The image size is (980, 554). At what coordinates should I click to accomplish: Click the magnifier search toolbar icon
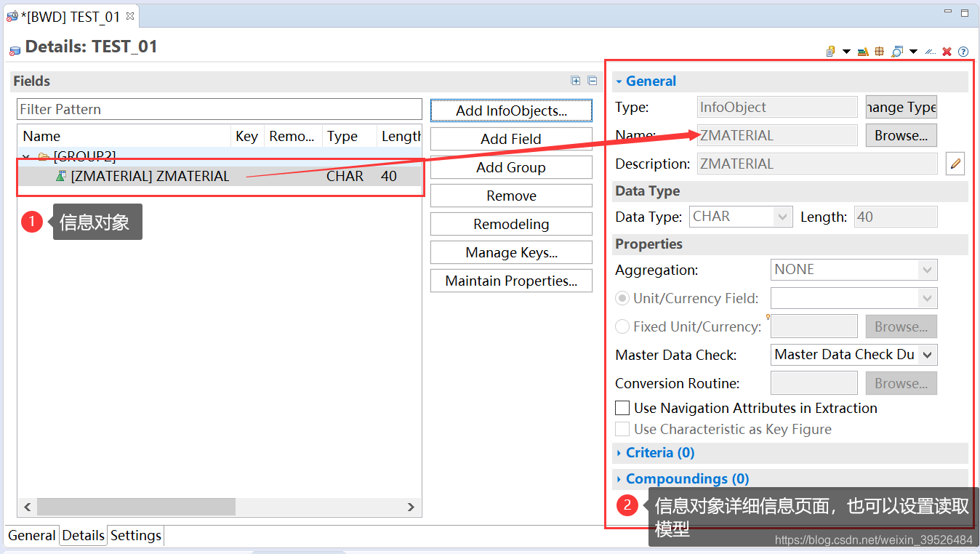(x=897, y=52)
